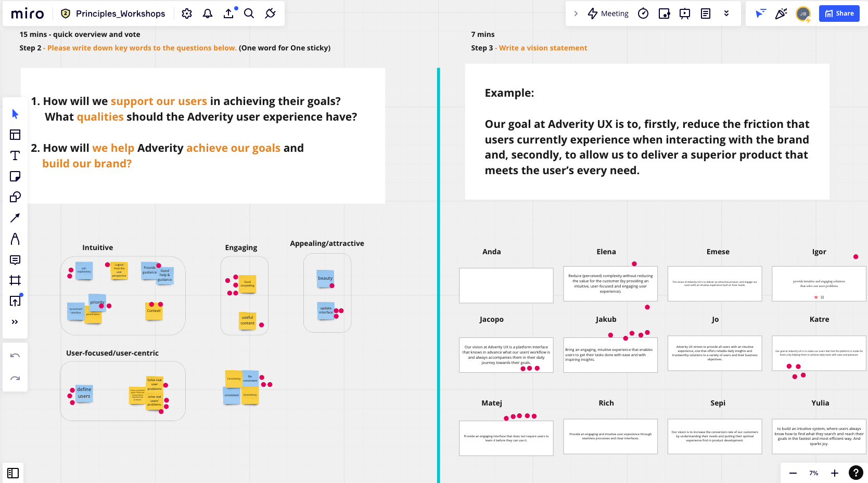Click the Principles_Workshops board title
This screenshot has height=483, width=868.
pos(120,14)
